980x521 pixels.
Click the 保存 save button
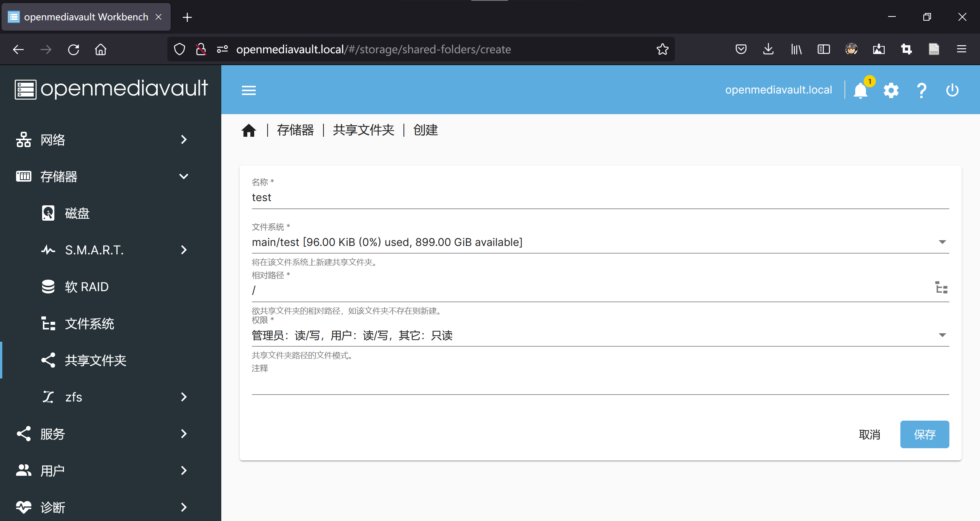(924, 434)
